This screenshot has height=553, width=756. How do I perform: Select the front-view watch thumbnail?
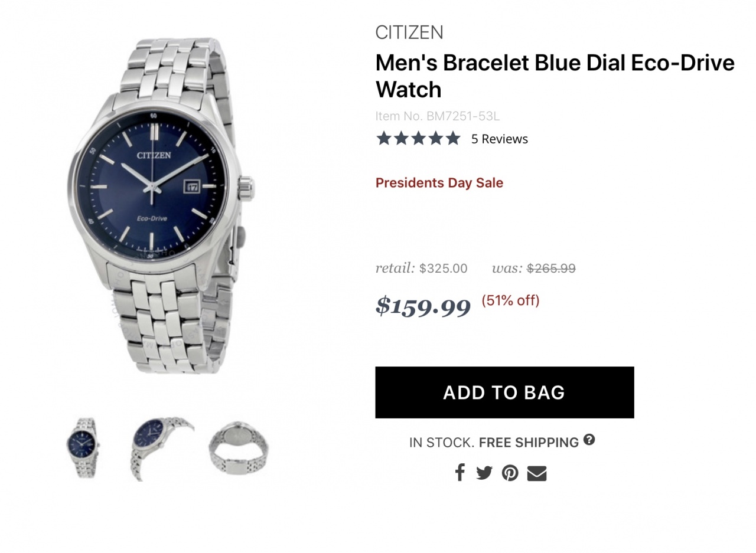point(82,447)
